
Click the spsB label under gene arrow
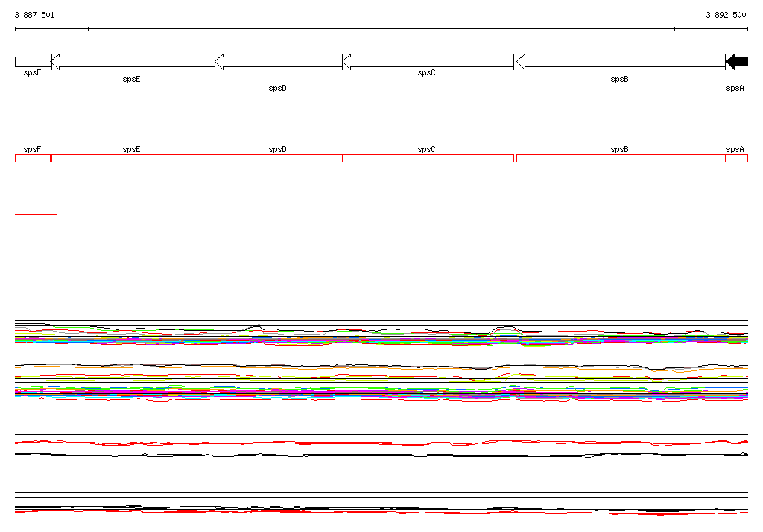pyautogui.click(x=619, y=79)
